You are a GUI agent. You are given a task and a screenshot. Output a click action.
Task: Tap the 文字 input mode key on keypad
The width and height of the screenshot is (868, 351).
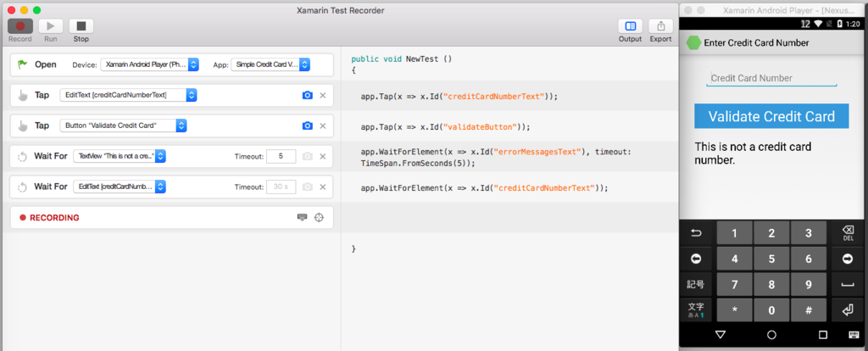[696, 310]
